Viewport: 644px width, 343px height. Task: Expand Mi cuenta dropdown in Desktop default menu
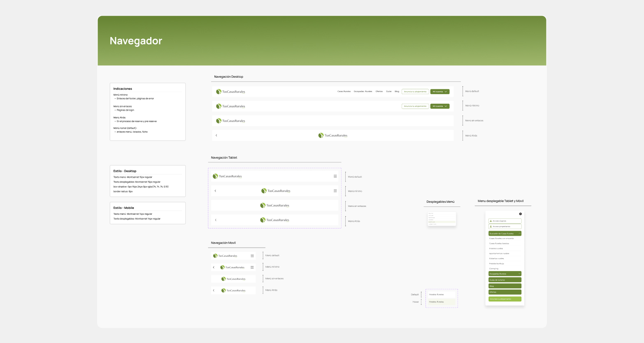439,92
